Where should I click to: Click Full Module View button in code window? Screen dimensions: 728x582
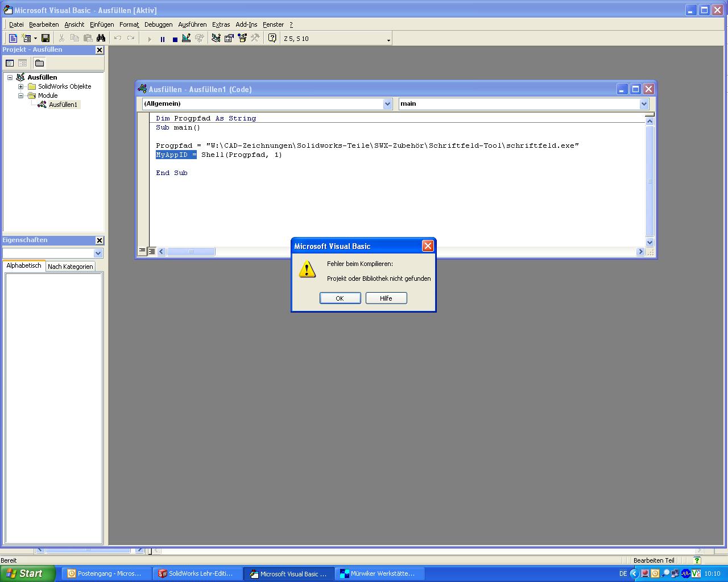(152, 251)
